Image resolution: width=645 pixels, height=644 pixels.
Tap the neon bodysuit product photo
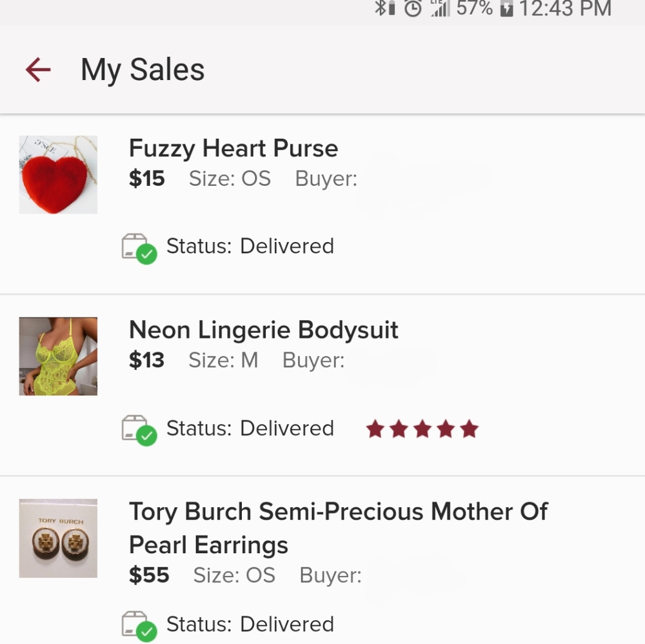58,356
